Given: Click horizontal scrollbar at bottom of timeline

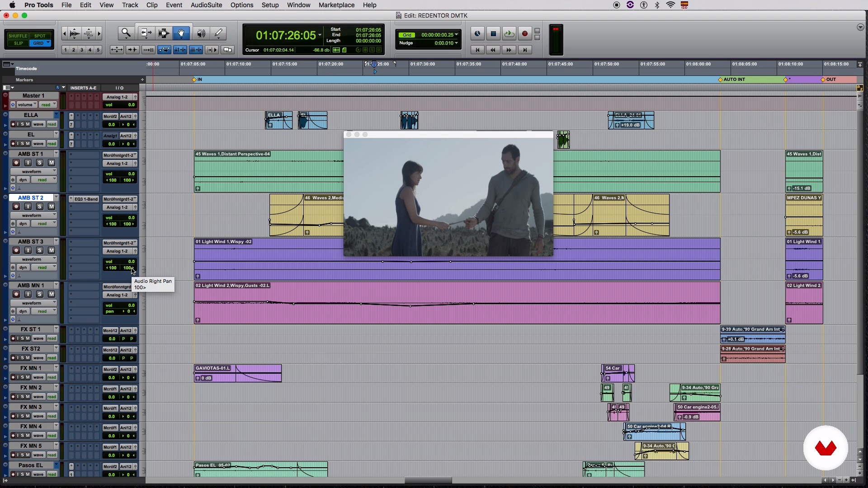Looking at the screenshot, I should pyautogui.click(x=428, y=480).
